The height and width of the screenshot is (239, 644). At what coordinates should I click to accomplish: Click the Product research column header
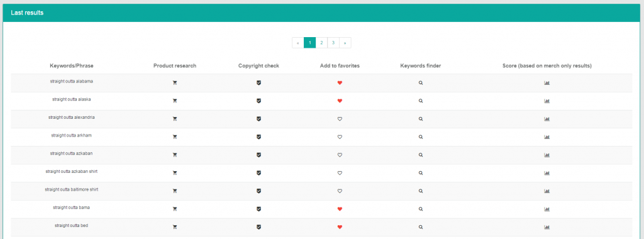175,65
